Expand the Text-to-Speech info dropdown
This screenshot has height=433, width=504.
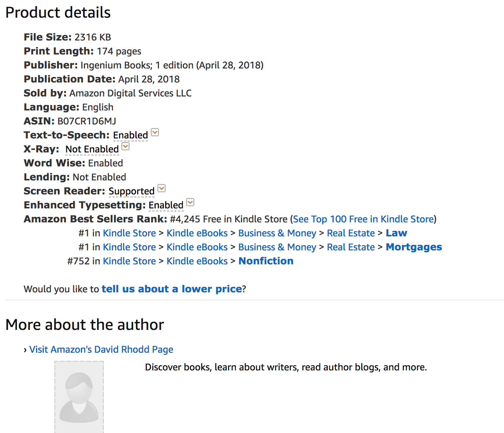click(155, 133)
